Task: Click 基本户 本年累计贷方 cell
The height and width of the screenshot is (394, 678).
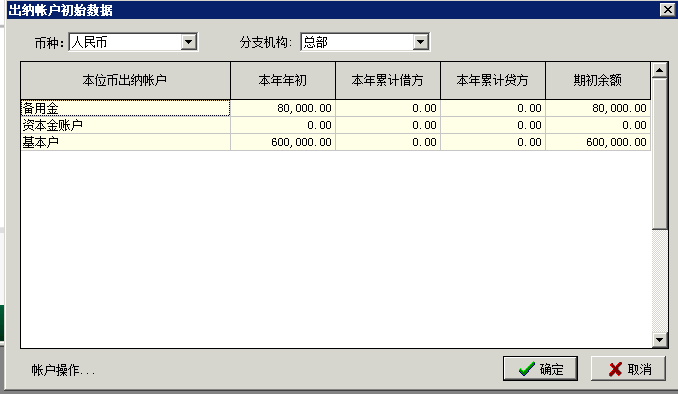Action: (x=493, y=142)
